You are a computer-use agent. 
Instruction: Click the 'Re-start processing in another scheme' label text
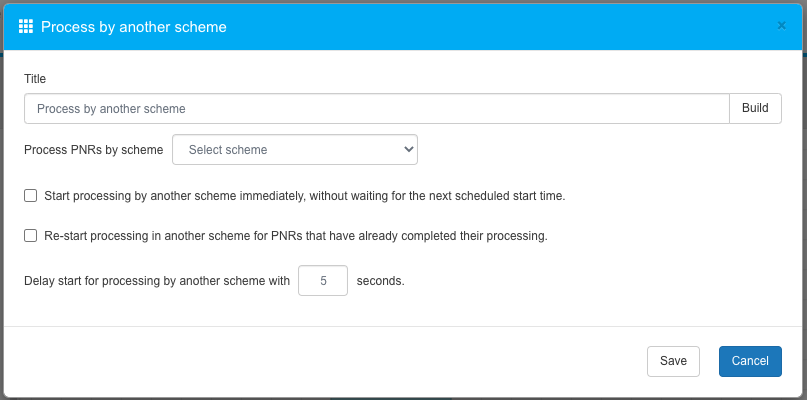[x=296, y=236]
